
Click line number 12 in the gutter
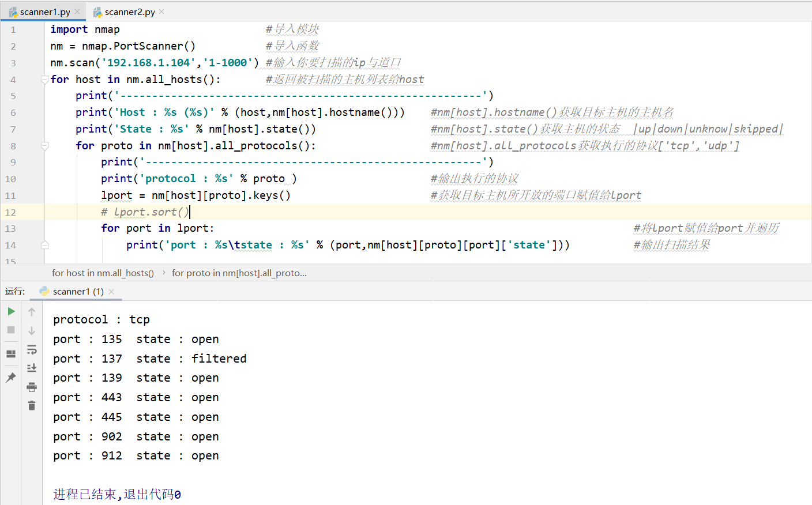tap(10, 212)
